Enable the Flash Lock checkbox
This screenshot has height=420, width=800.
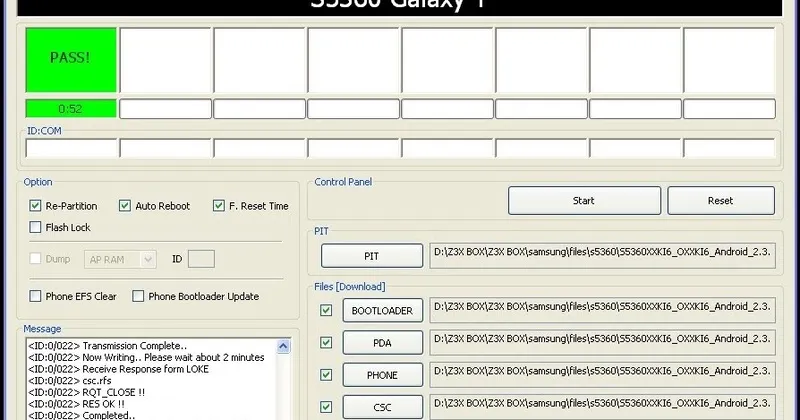[36, 228]
